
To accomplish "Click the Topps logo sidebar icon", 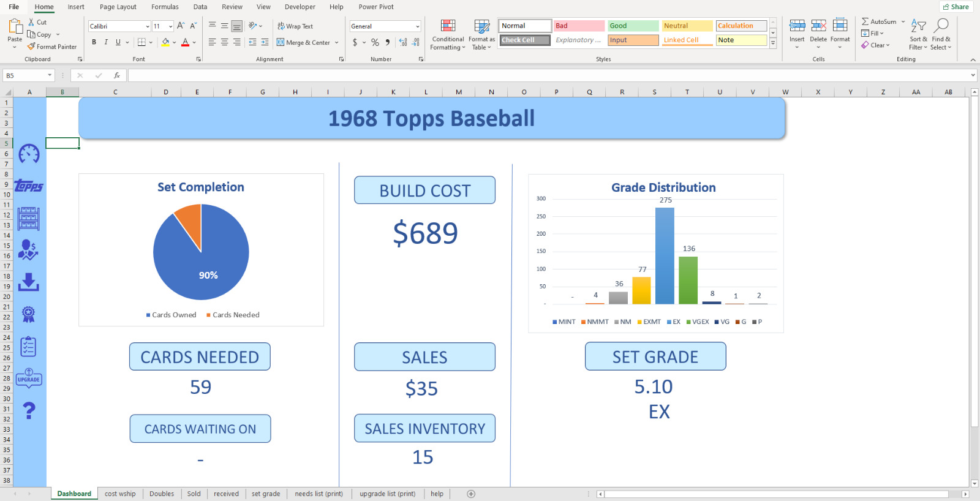I will coord(29,186).
